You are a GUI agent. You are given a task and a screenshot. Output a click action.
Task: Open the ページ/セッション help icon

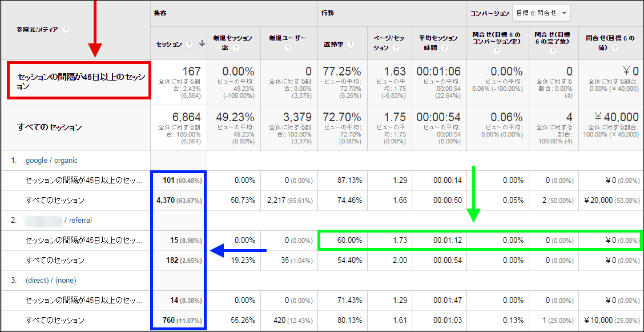[394, 49]
